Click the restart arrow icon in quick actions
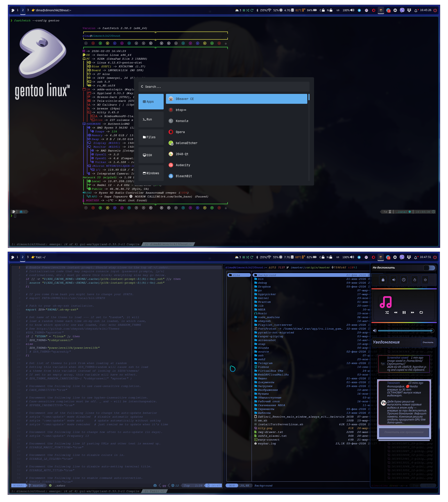Screen dimensions: 448x502 pyautogui.click(x=415, y=280)
